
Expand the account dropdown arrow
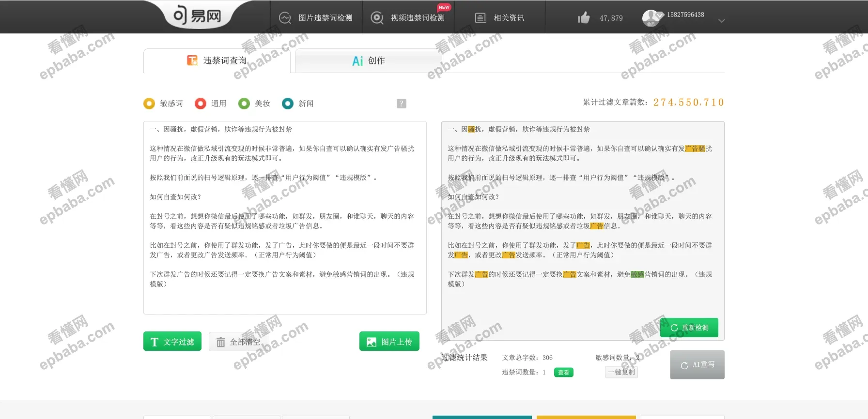(x=721, y=21)
